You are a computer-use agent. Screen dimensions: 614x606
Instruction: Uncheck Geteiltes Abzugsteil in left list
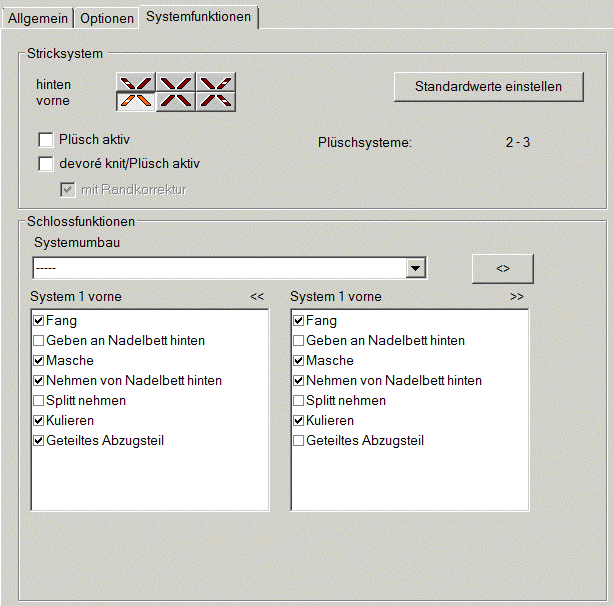39,441
